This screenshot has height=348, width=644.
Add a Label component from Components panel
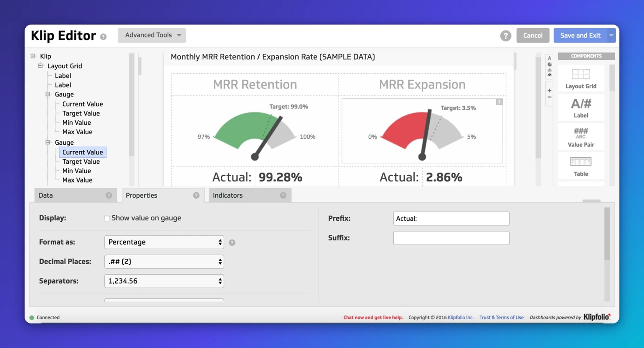(x=581, y=108)
